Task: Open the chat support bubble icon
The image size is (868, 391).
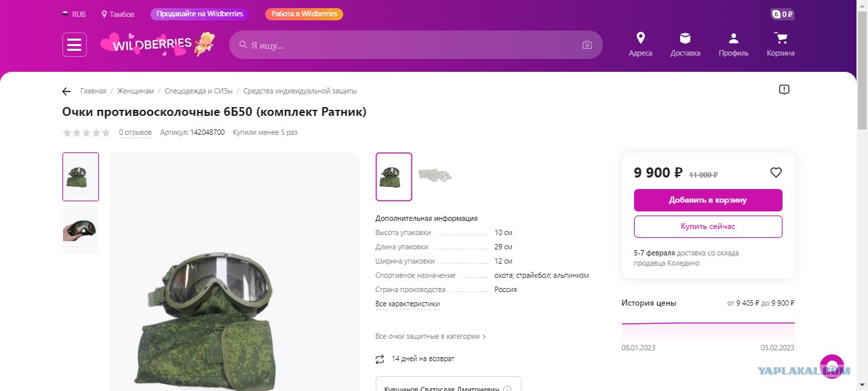Action: tap(832, 367)
